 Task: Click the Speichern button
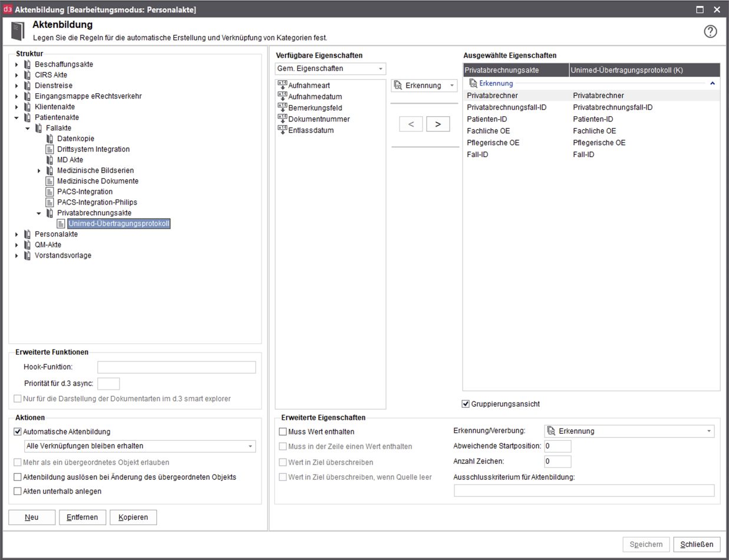[x=646, y=544]
